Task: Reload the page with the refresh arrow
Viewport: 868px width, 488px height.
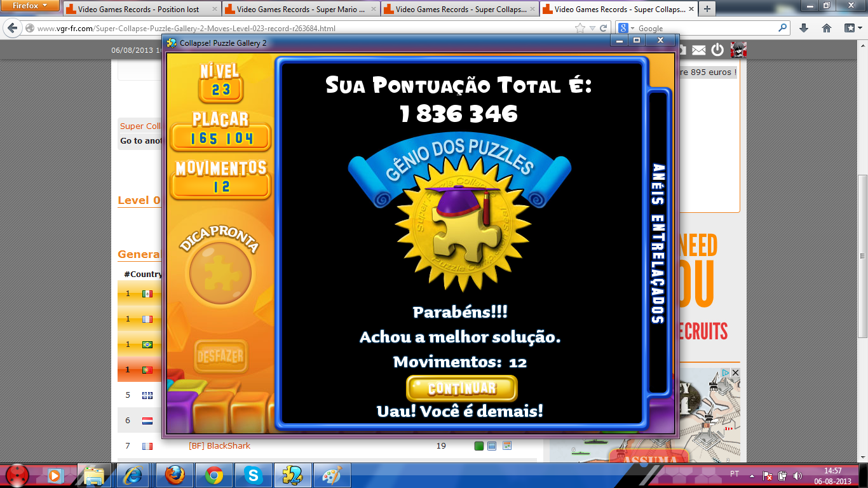Action: [x=604, y=28]
